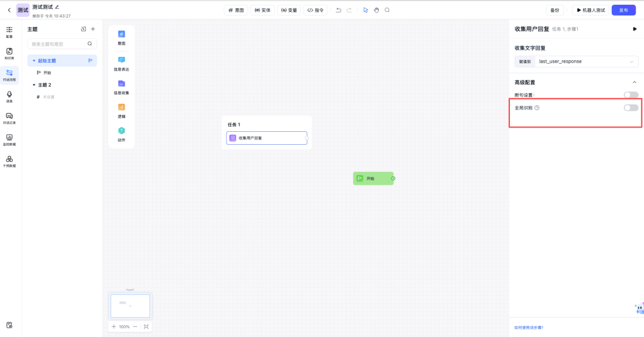Open 监控数据 monitoring data in sidebar
Viewport: 644px width, 337px height.
click(x=9, y=139)
